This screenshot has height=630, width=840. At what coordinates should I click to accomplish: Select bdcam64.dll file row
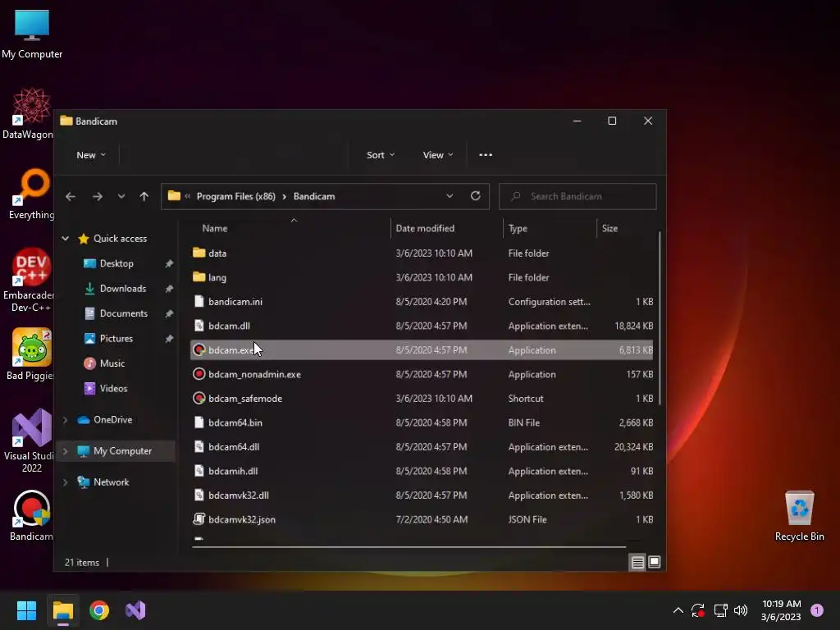pyautogui.click(x=422, y=447)
